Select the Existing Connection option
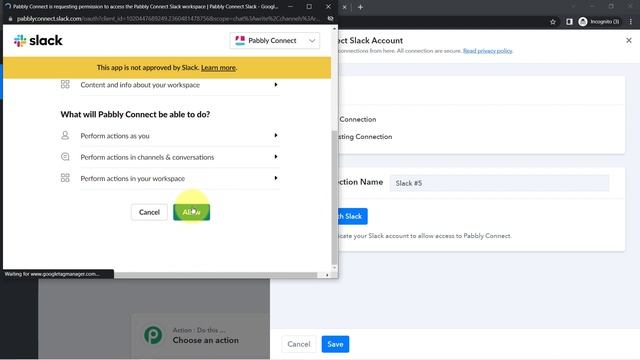 [x=365, y=137]
